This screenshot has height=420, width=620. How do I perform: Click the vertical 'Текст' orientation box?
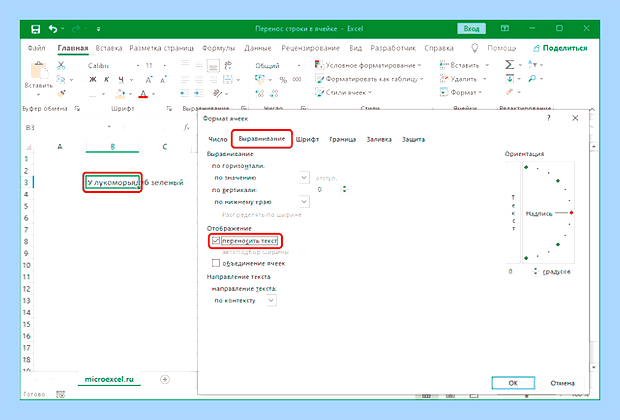[x=513, y=213]
